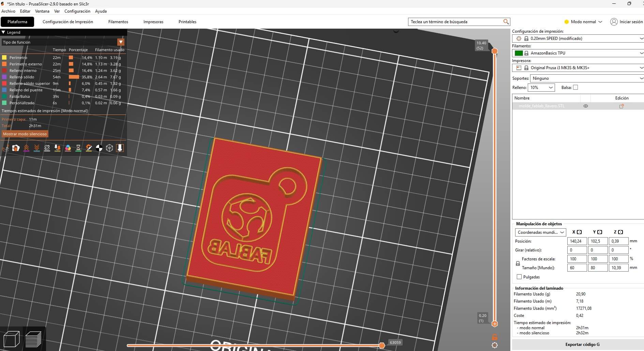Toggle travel moves display in legend toolbar

tap(5, 148)
